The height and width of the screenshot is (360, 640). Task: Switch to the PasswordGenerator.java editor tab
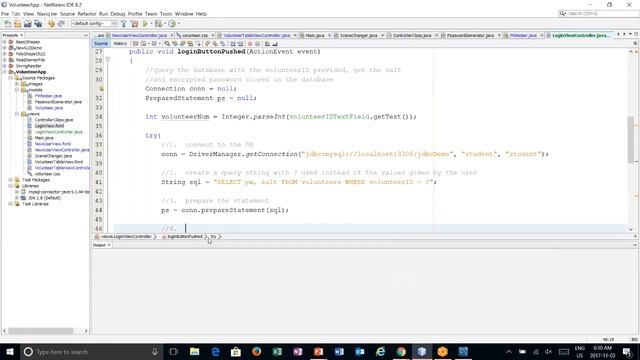click(470, 36)
